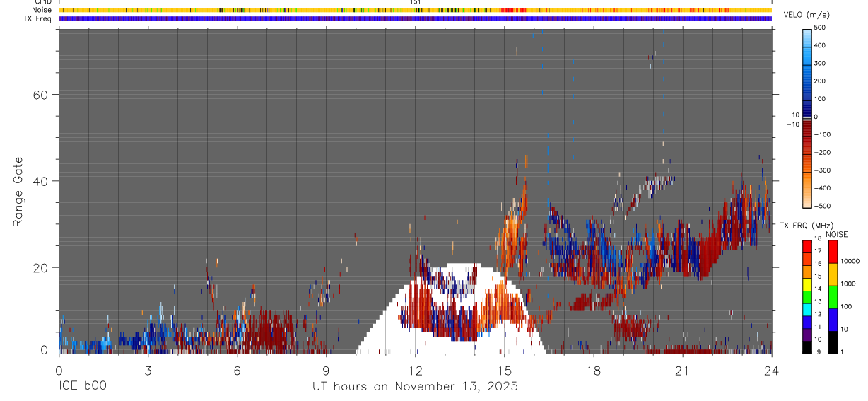Click the "20" tick on Range Gate axis
Viewport: 868px width, 401px height.
41,268
